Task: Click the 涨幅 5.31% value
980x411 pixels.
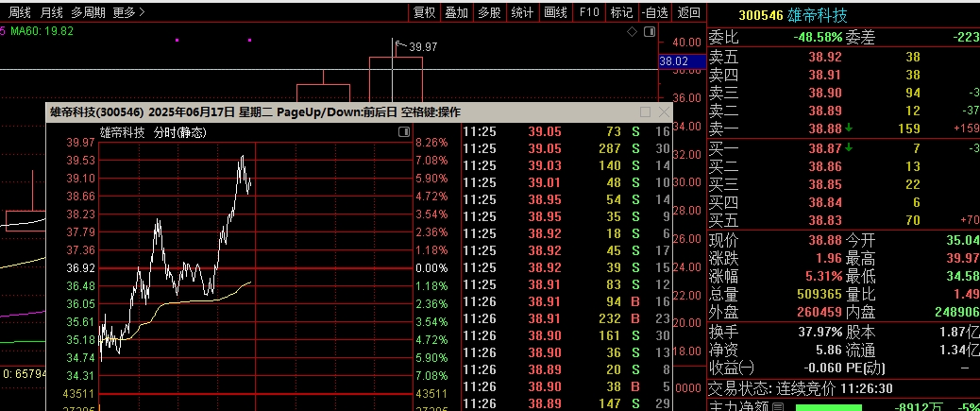Action: [824, 276]
